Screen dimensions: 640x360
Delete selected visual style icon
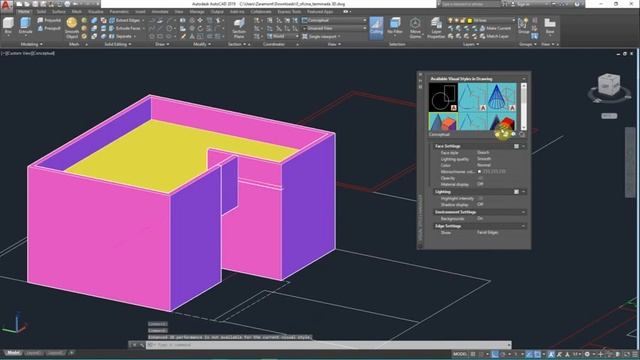[x=522, y=134]
